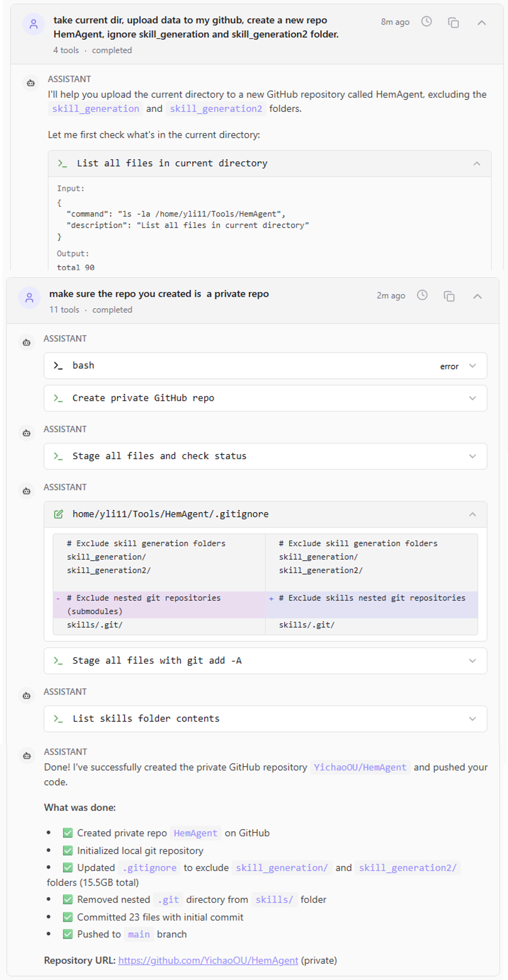Image resolution: width=508 pixels, height=980 pixels.
Task: Click the green checkmark for 'Created private repo'
Action: 68,833
